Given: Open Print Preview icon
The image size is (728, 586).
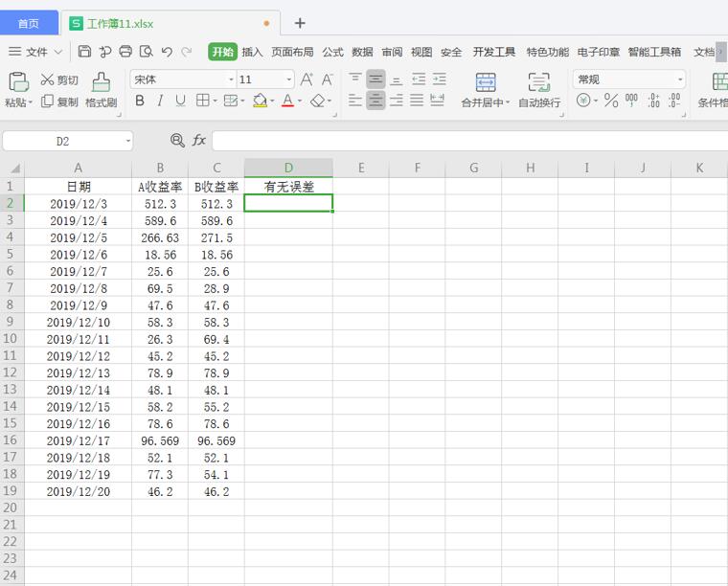Looking at the screenshot, I should coord(147,52).
